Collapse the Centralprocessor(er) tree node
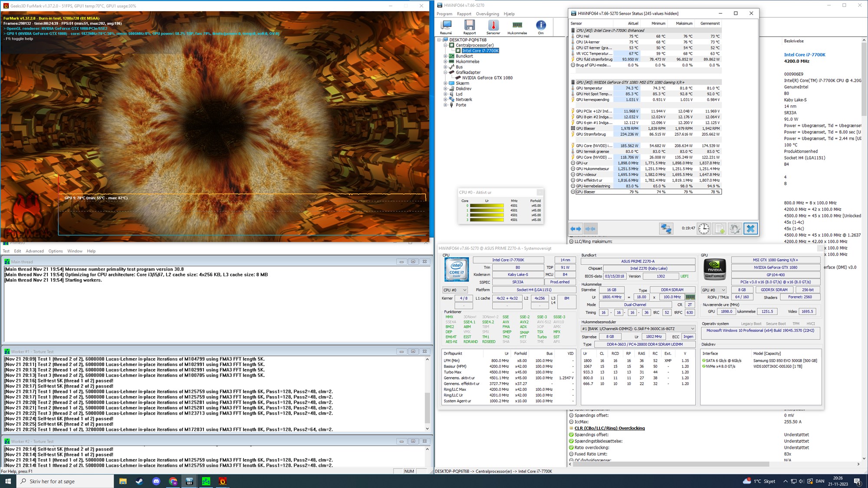 [x=445, y=45]
